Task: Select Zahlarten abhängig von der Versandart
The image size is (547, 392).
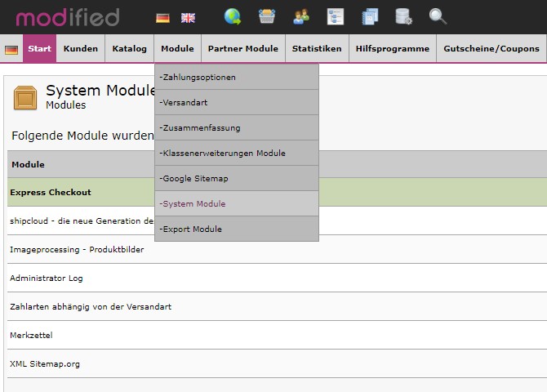Action: click(277, 306)
